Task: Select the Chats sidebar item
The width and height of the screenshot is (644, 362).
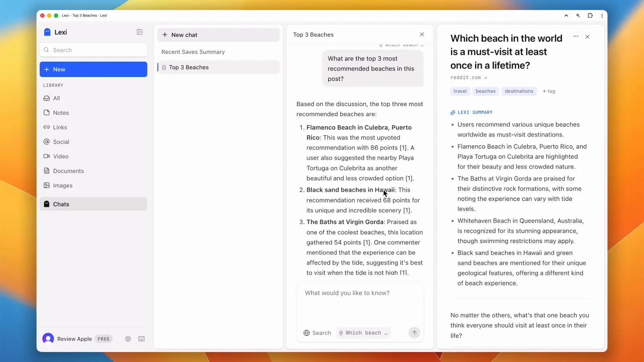Action: (x=93, y=204)
